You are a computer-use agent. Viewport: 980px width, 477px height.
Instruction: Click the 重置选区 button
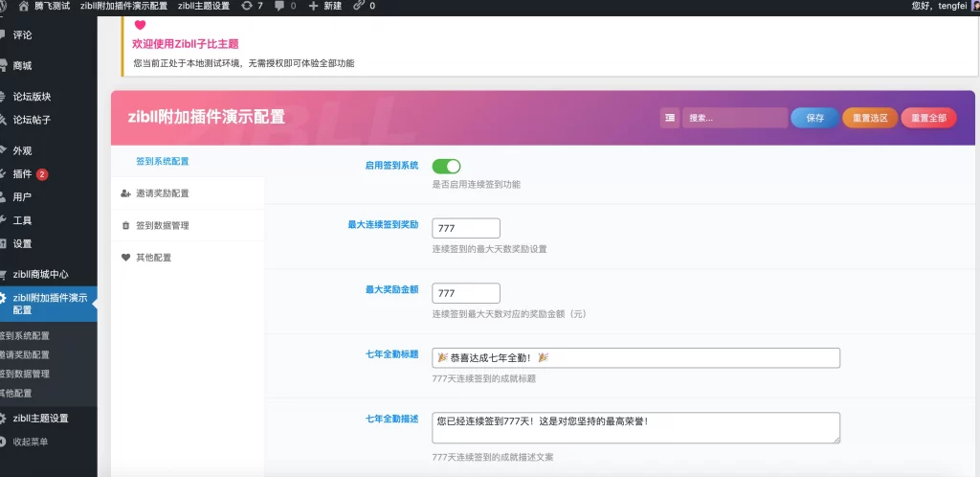point(870,118)
